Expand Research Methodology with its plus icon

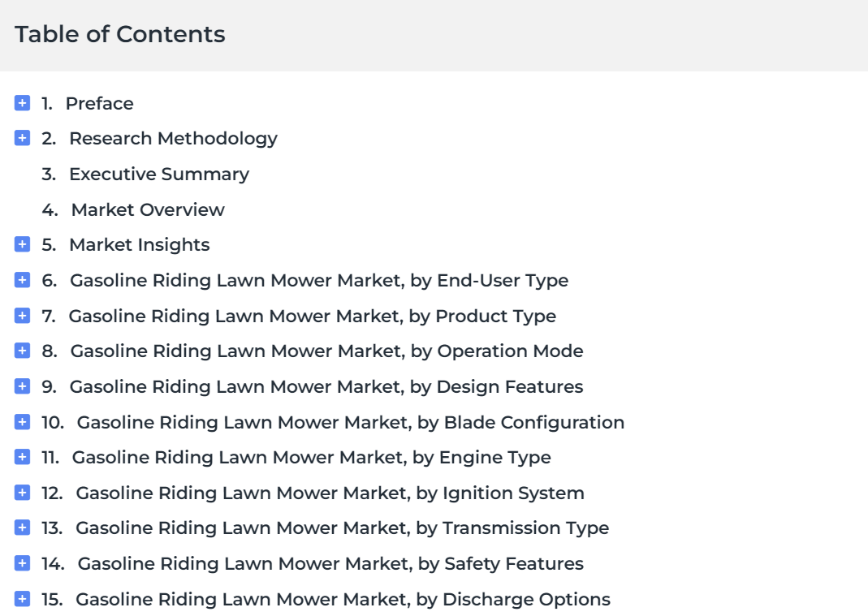pyautogui.click(x=22, y=138)
